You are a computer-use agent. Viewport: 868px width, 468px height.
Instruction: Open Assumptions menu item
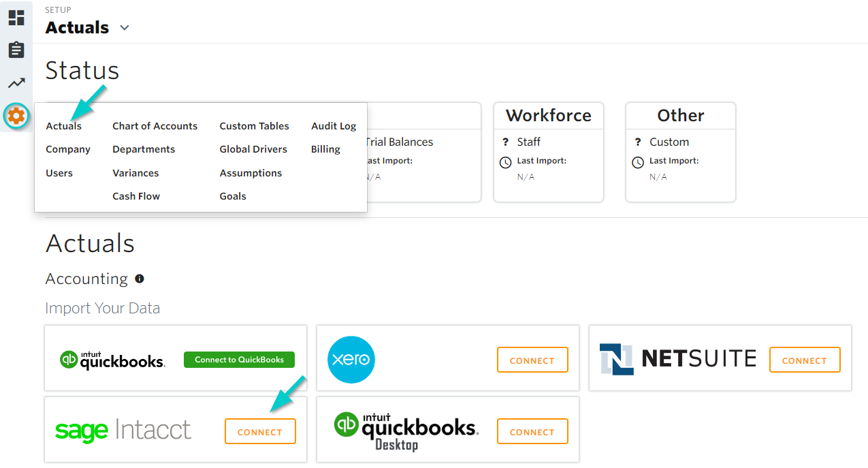(251, 173)
